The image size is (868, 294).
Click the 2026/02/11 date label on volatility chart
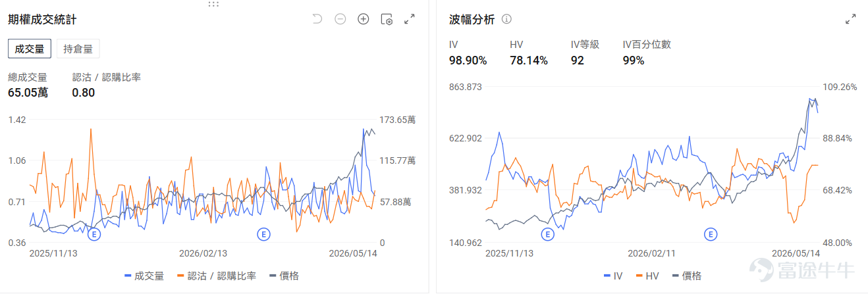click(652, 253)
